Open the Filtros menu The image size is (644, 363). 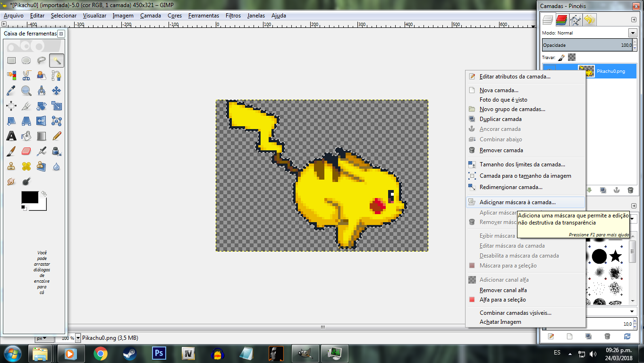click(x=233, y=16)
